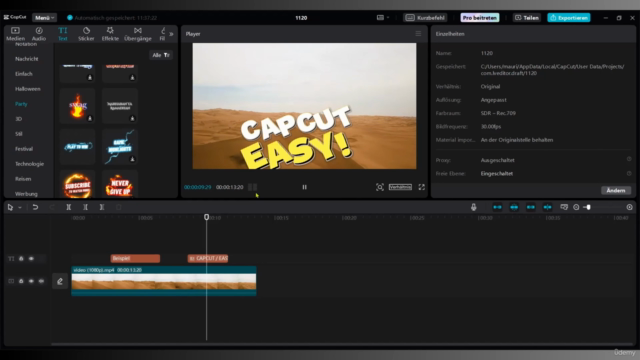This screenshot has width=640, height=360.
Task: Click the Split tool icon
Action: 69,207
